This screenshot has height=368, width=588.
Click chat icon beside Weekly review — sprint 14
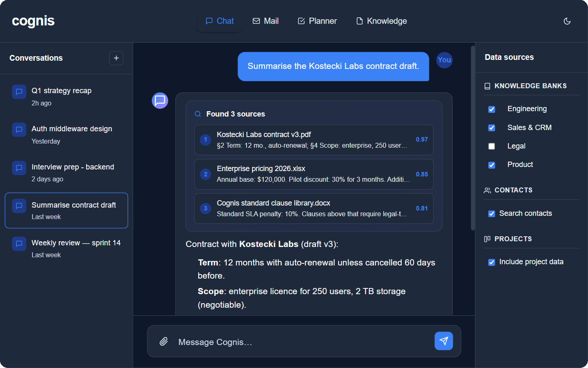pos(19,244)
